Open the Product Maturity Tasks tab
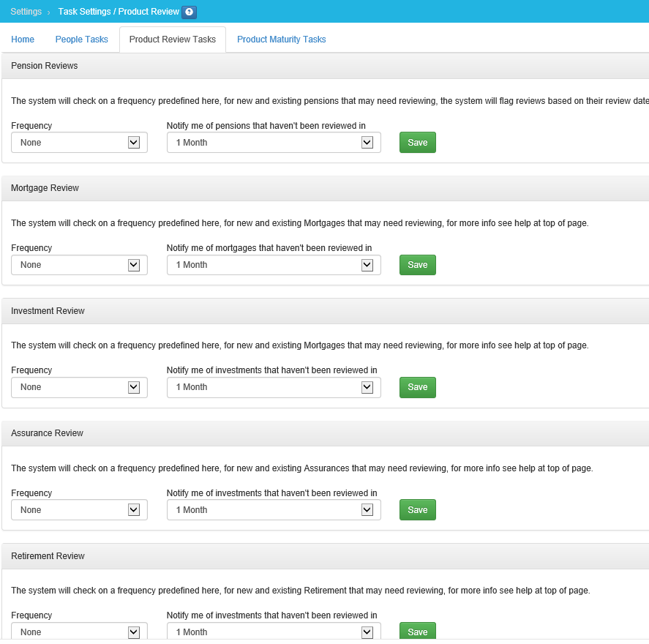The image size is (649, 644). click(x=281, y=40)
